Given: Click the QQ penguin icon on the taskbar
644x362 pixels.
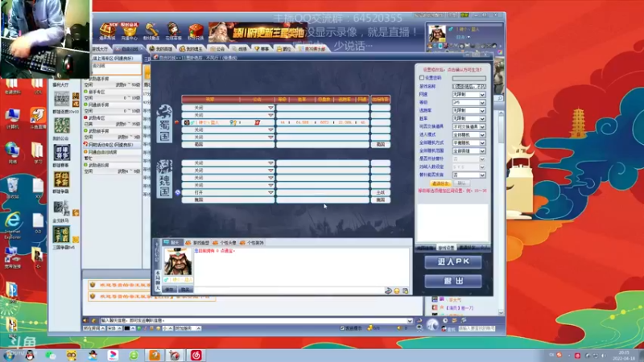Looking at the screenshot, I should coord(30,356).
